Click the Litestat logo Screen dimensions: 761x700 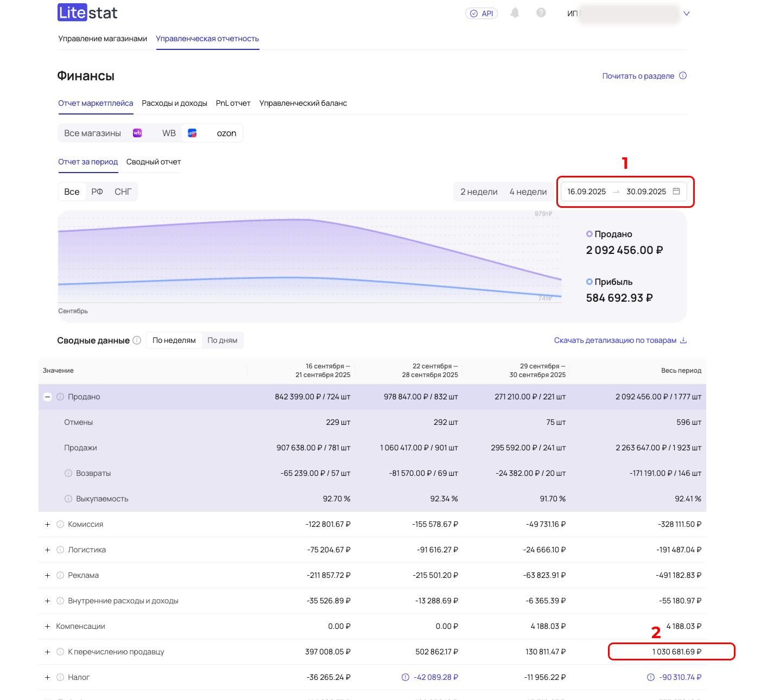[87, 13]
